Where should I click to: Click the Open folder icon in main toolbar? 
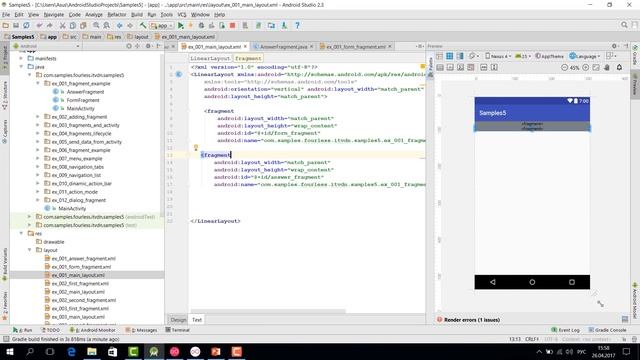tap(6, 25)
